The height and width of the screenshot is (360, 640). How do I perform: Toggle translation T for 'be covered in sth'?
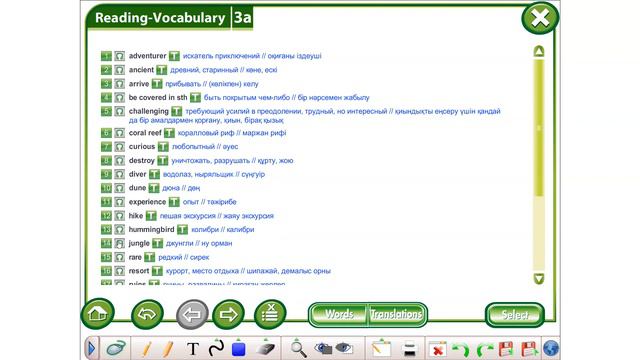pos(196,98)
